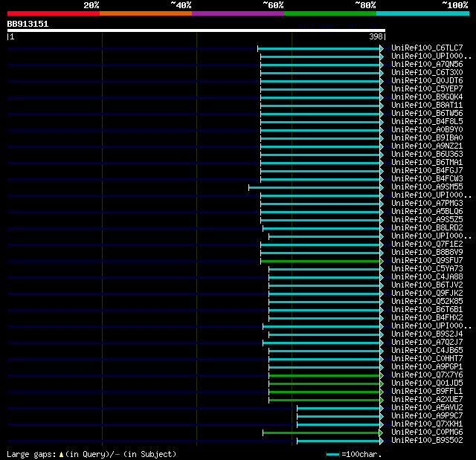This screenshot has width=476, height=460.
Task: Click UniRef100_B9FFL1 label
Action: 427,392
